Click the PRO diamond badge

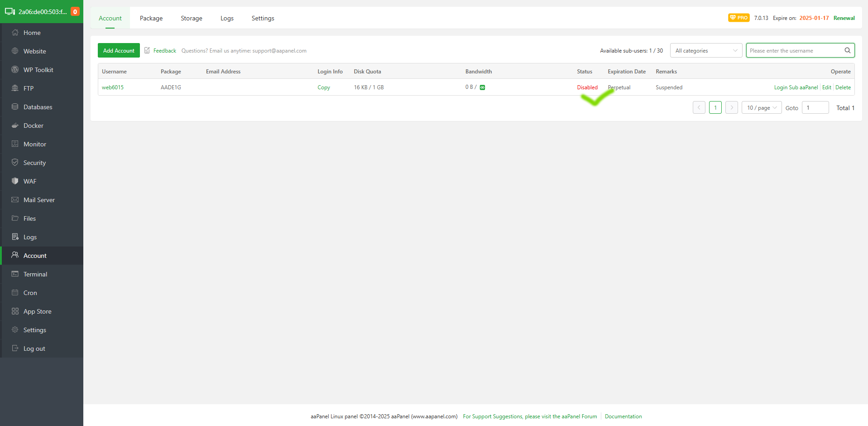(x=739, y=18)
